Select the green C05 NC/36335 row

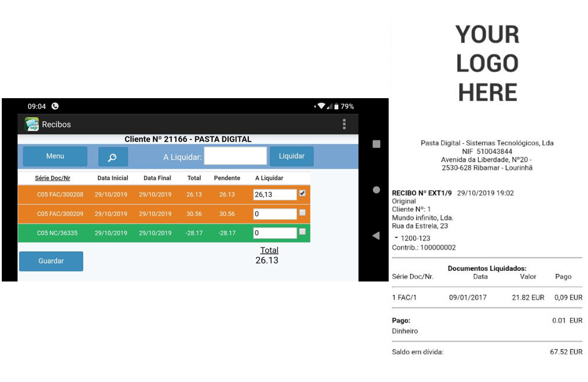pyautogui.click(x=147, y=233)
